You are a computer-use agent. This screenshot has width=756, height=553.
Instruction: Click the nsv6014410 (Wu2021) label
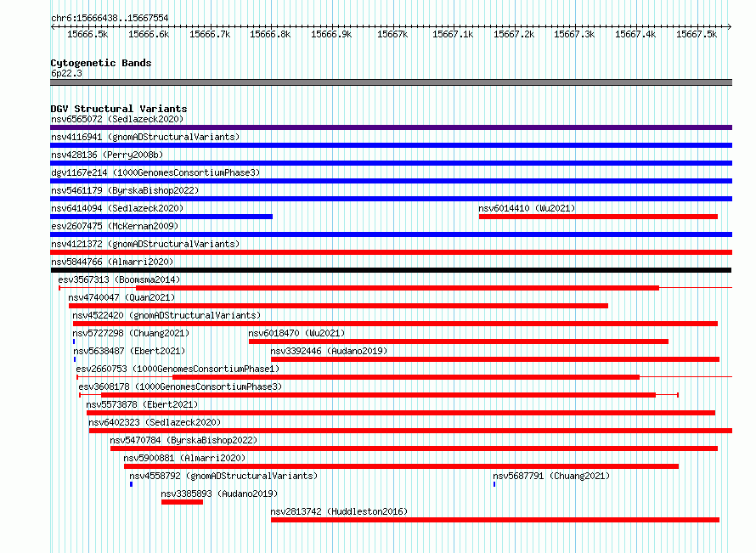coord(527,208)
